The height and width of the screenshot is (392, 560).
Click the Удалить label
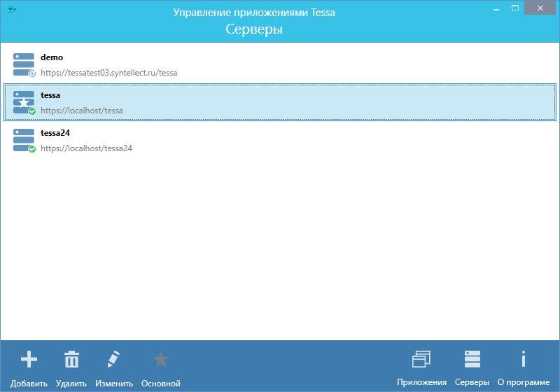point(71,384)
